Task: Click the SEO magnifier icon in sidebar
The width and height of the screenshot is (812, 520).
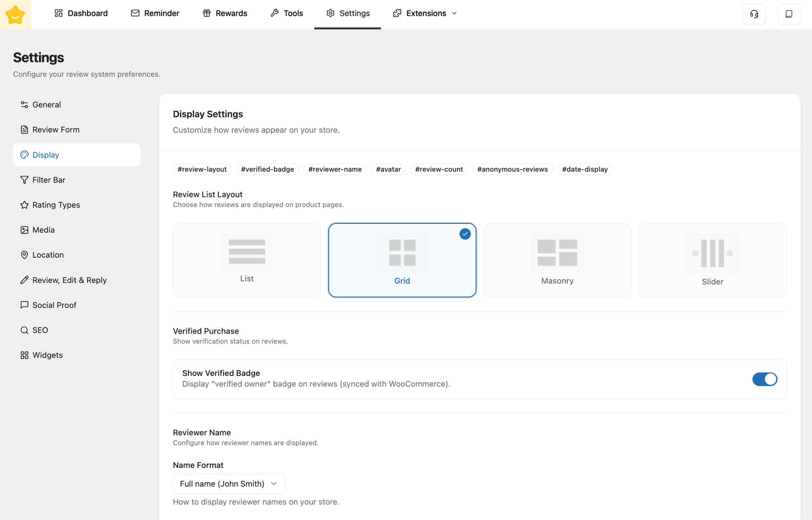Action: coord(24,330)
